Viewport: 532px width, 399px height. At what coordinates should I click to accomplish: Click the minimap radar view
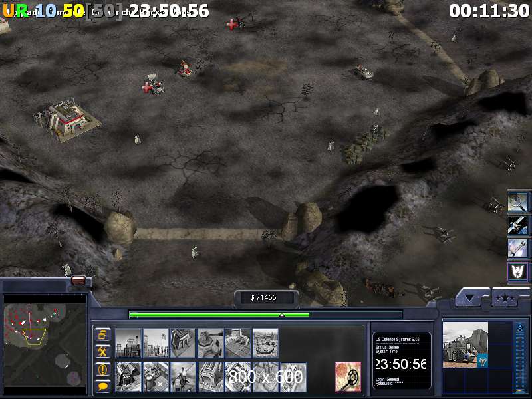click(x=45, y=344)
